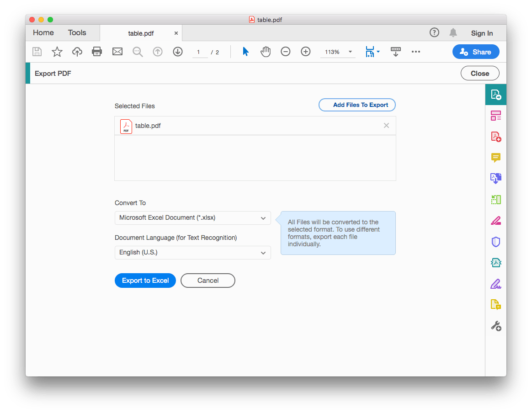532x413 pixels.
Task: Click Export to Excel
Action: 145,281
